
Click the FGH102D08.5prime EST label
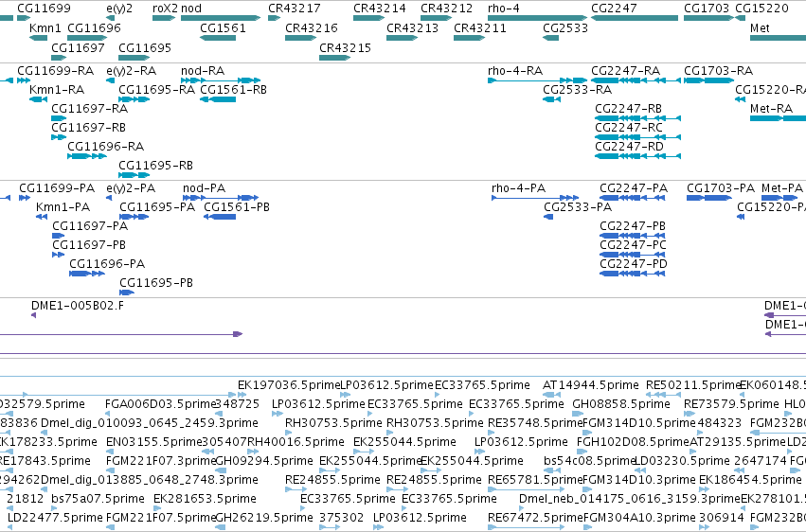point(633,442)
